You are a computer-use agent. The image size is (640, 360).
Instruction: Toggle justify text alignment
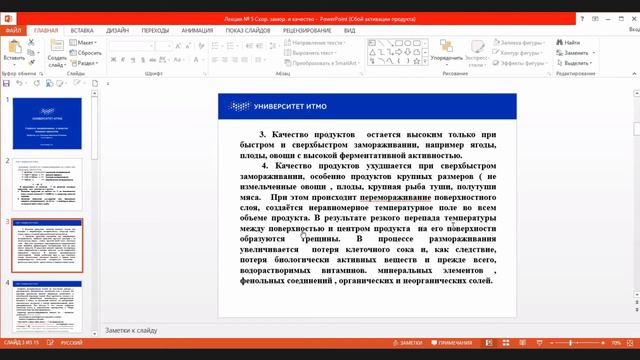click(244, 60)
